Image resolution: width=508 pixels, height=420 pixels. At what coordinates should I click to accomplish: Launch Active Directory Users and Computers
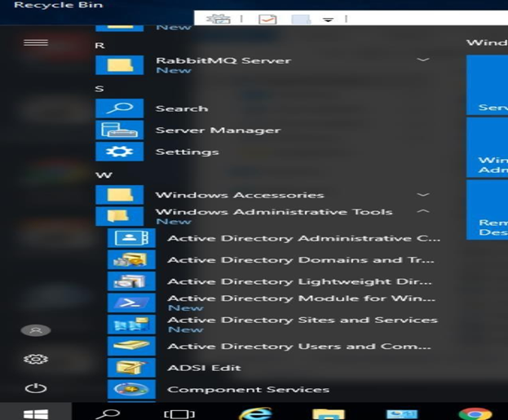(x=298, y=347)
